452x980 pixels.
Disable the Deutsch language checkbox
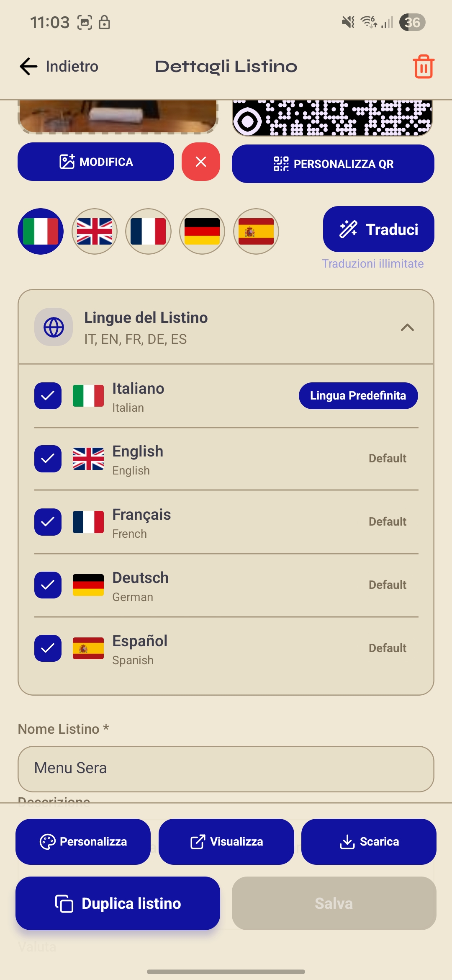click(x=47, y=585)
